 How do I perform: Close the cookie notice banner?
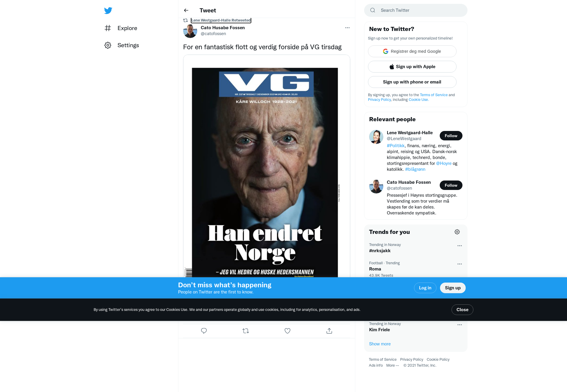click(462, 310)
